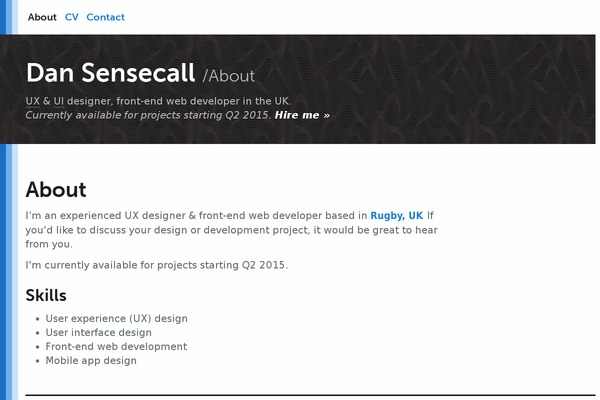Click the Dan Sensecall site title
The image size is (600, 400).
(x=110, y=72)
